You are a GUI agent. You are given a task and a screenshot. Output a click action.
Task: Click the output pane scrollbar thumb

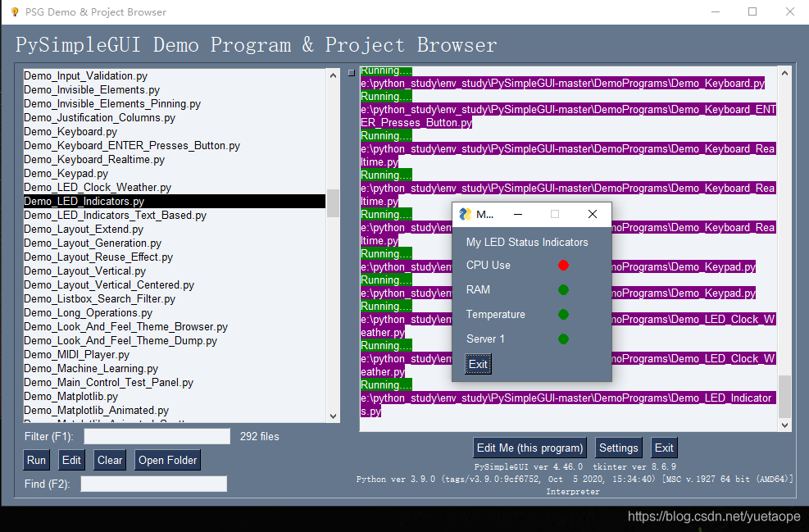click(x=784, y=396)
